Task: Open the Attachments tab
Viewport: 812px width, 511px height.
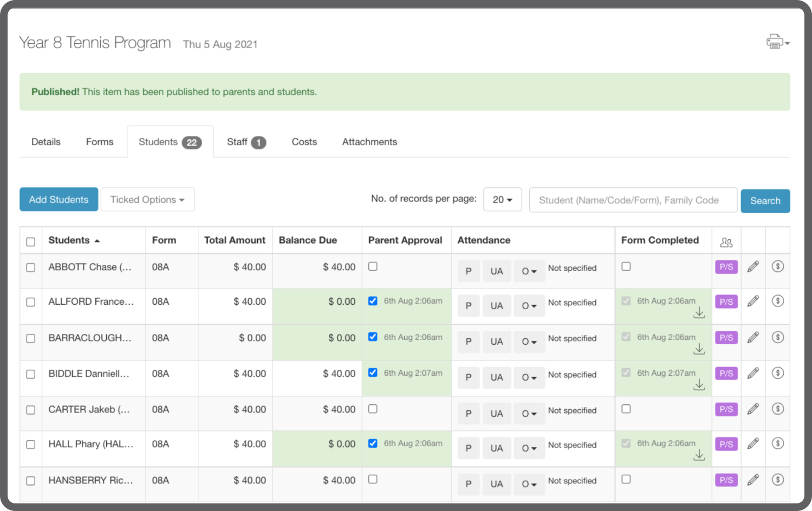Action: (x=369, y=142)
